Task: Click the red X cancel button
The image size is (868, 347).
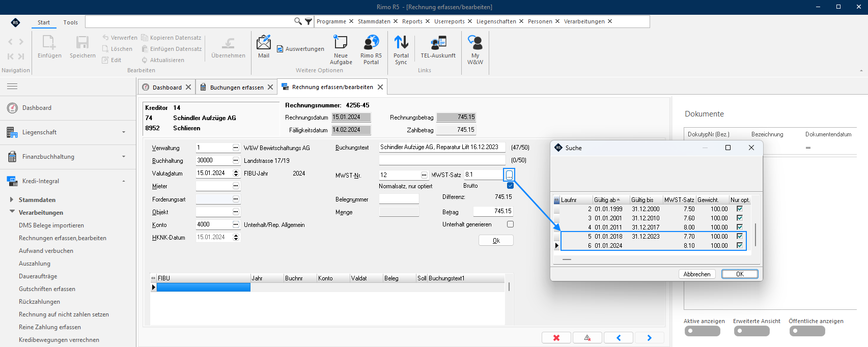Action: tap(556, 338)
